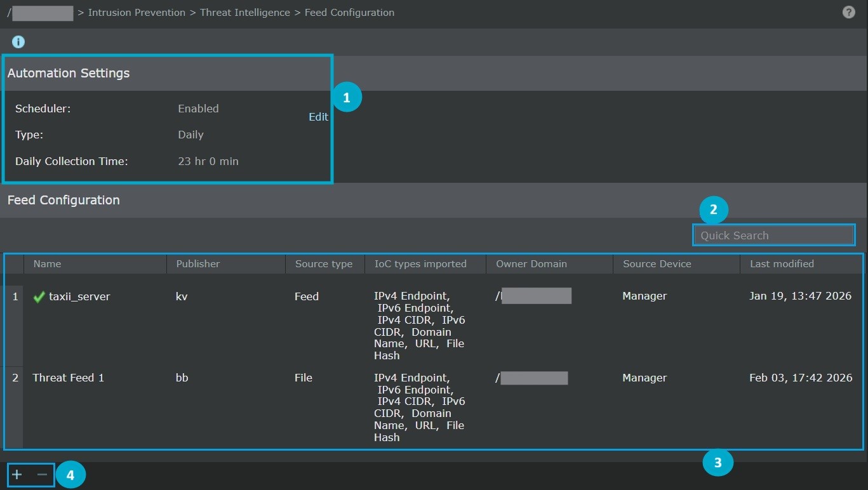Sort by the Publisher column header
This screenshot has height=490, width=868.
(x=198, y=263)
